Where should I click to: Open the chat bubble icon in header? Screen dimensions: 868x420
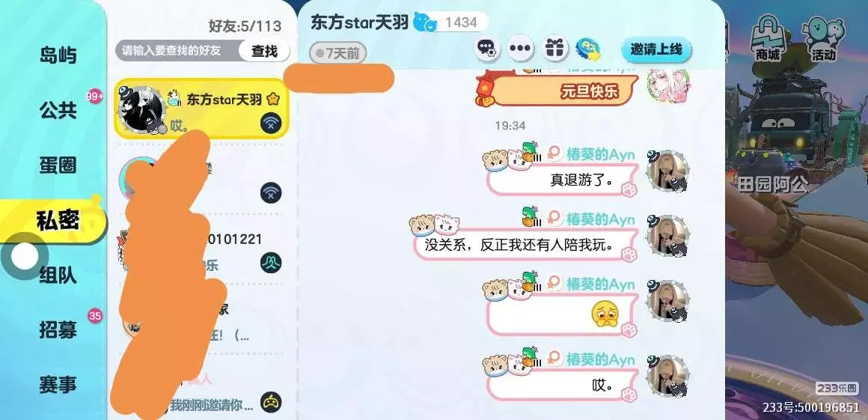point(487,48)
